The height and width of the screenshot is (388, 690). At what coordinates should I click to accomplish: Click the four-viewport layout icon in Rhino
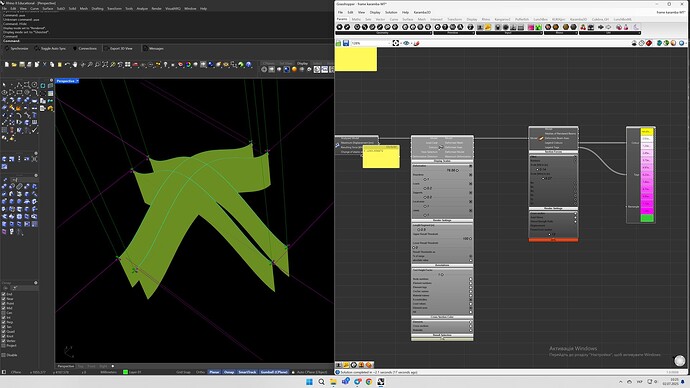click(128, 65)
